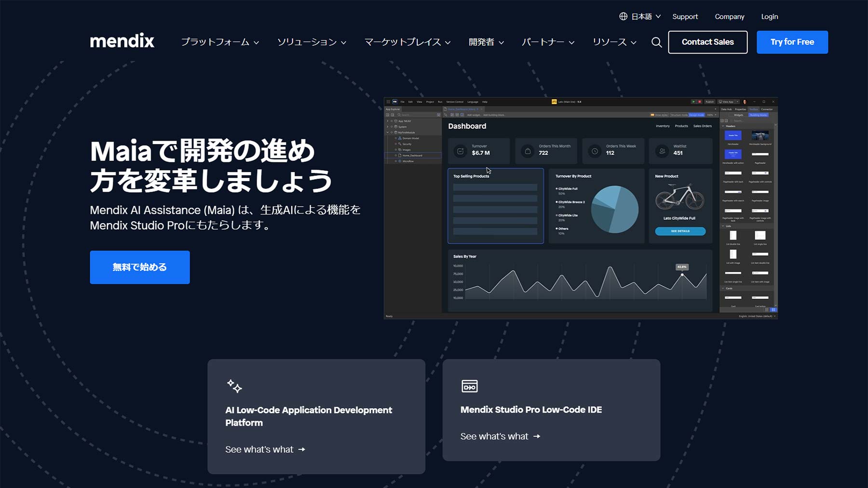Click the arrow icon after See what's what on AI card
This screenshot has height=488, width=868.
click(301, 449)
